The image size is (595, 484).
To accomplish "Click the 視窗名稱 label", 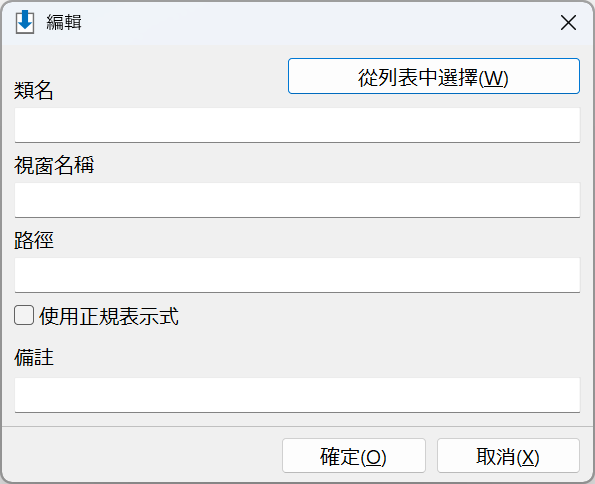I will tap(54, 165).
